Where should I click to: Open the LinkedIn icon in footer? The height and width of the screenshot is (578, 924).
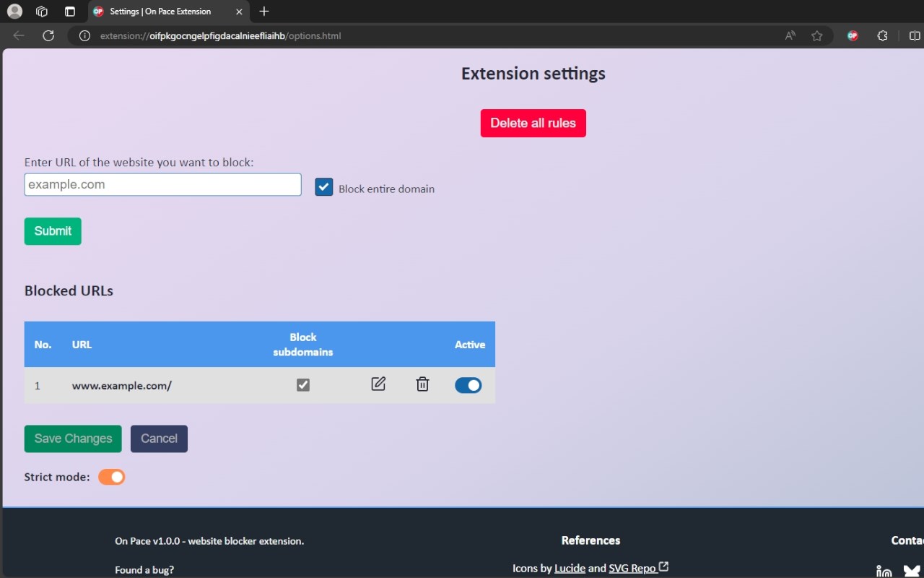pos(884,571)
